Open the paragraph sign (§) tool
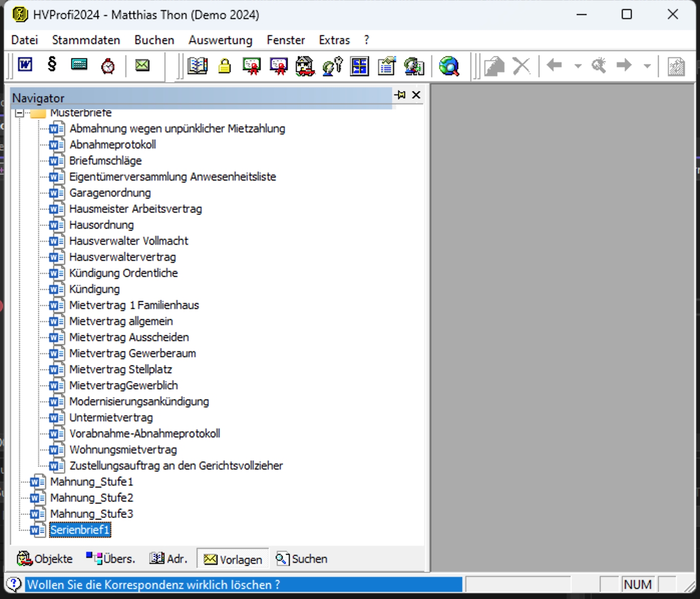The image size is (700, 599). pos(52,64)
